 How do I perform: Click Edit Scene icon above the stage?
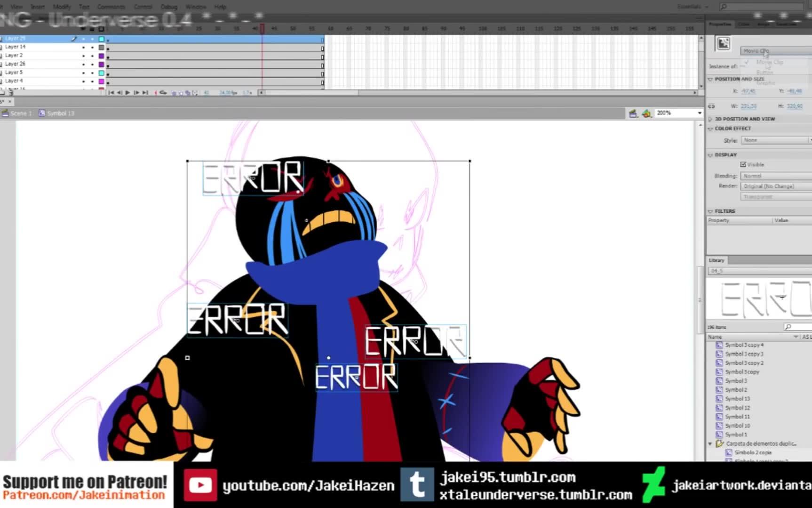click(633, 113)
